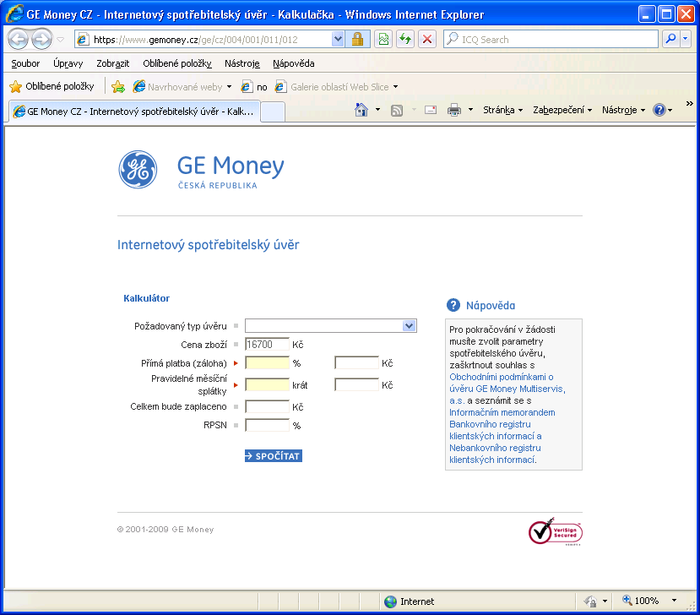700x615 pixels.
Task: Open the Stránka command bar menu
Action: click(502, 110)
